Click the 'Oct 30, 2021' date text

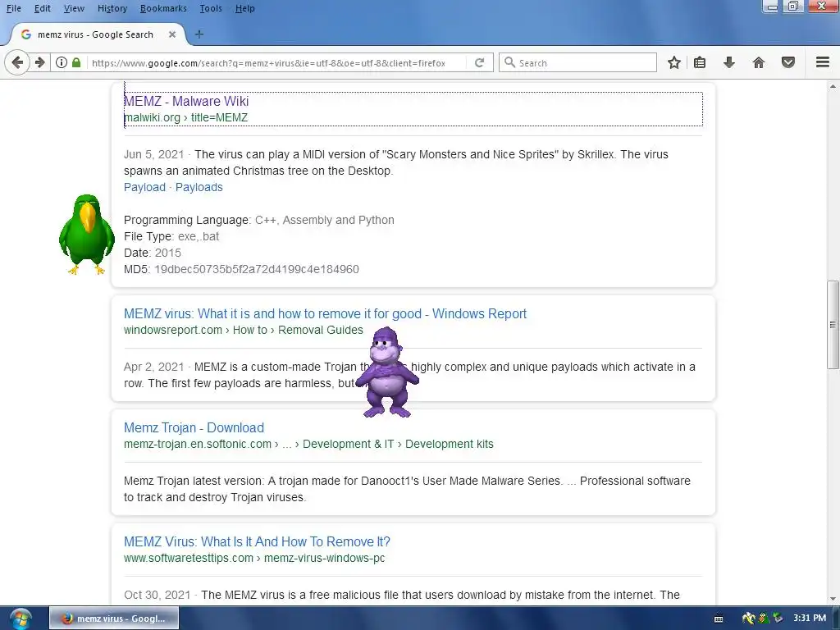pos(157,595)
